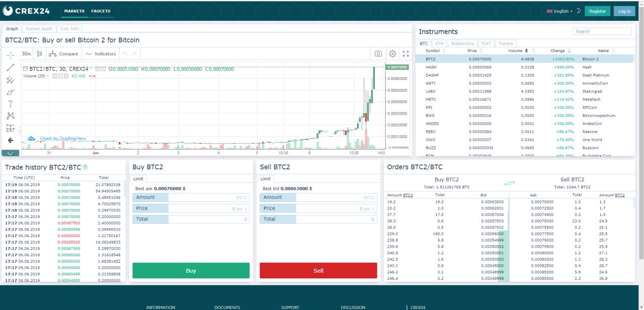Switch instruments to the ETH tab

pyautogui.click(x=439, y=44)
